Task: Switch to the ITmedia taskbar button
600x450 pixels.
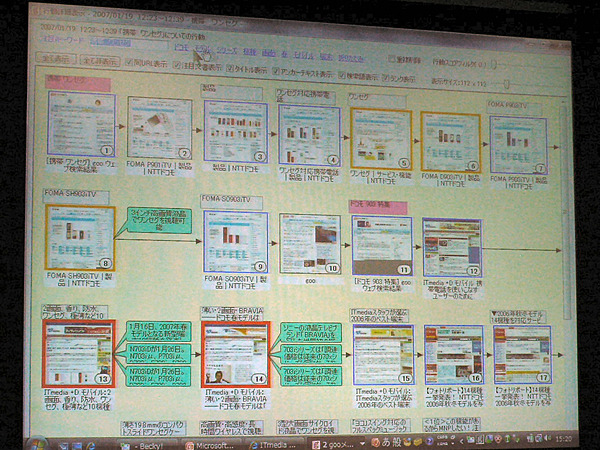Action: 276,445
